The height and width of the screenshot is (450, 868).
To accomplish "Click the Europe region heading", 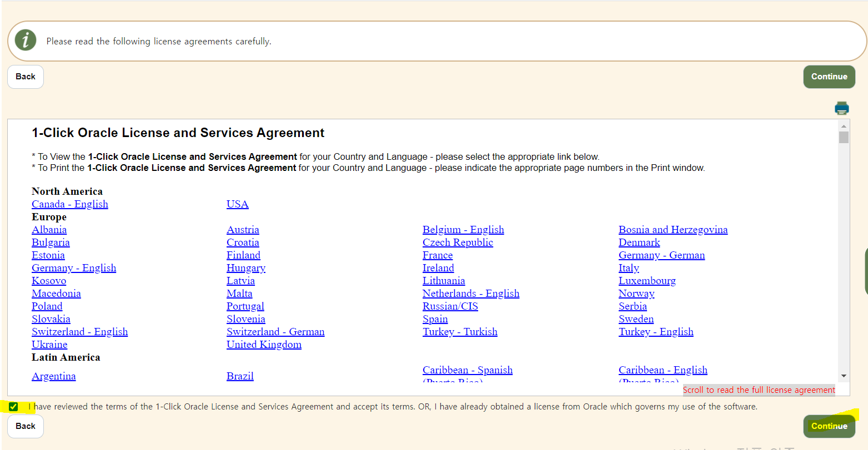I will click(x=49, y=217).
